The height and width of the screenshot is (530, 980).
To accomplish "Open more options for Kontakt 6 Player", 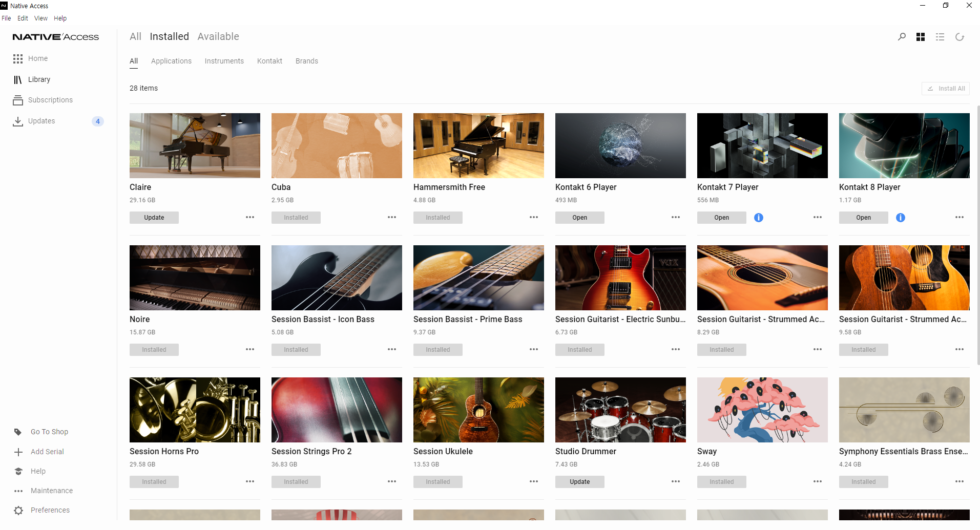I will pos(676,217).
